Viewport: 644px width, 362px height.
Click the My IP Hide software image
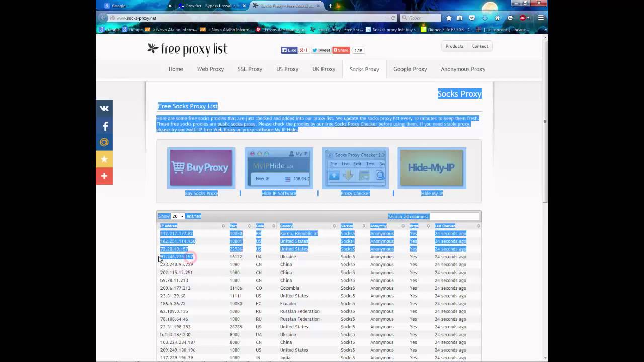point(279,168)
